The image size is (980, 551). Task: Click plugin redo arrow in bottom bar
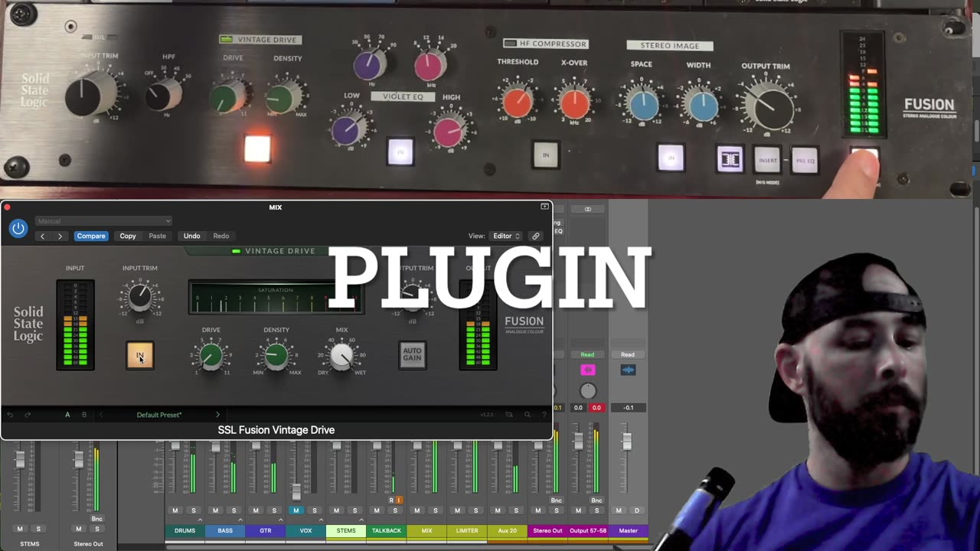[28, 415]
